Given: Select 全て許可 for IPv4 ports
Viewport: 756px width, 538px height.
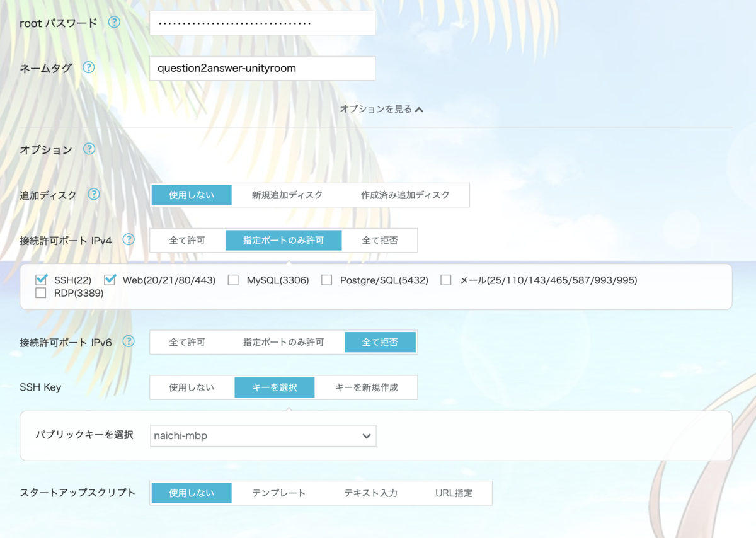Looking at the screenshot, I should point(188,239).
